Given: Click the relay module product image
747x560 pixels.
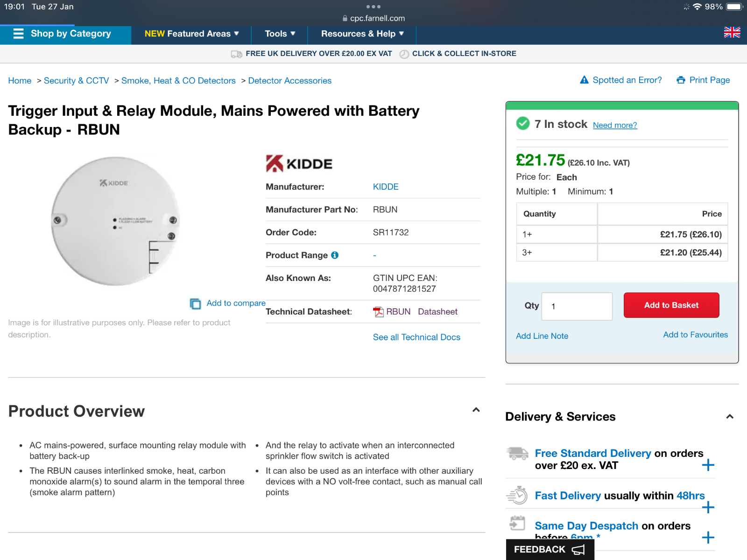Looking at the screenshot, I should 115,221.
